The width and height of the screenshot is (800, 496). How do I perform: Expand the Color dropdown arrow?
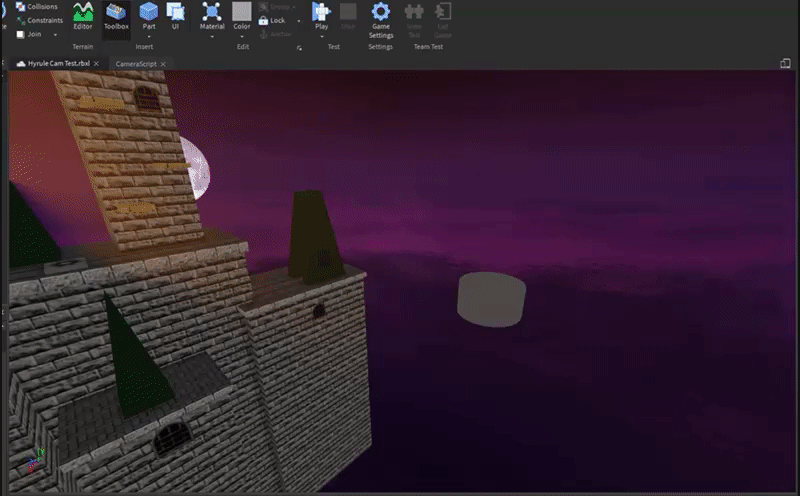pos(242,37)
